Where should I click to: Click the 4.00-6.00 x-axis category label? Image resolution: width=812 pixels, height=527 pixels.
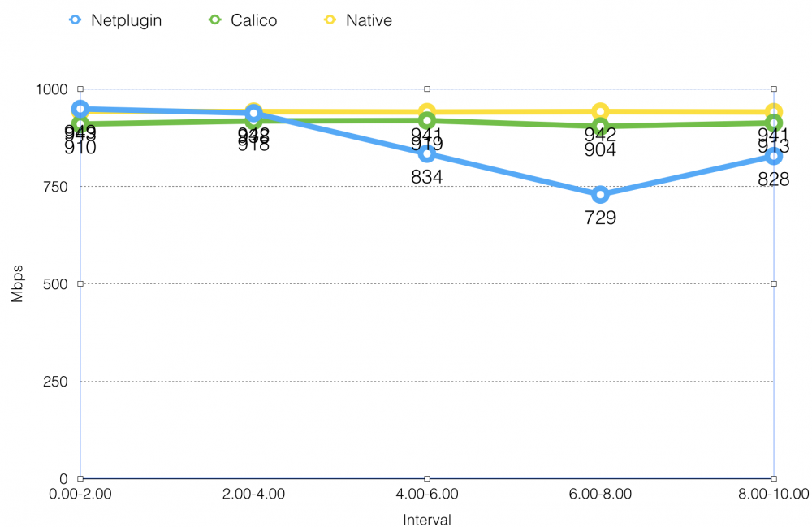pyautogui.click(x=427, y=495)
